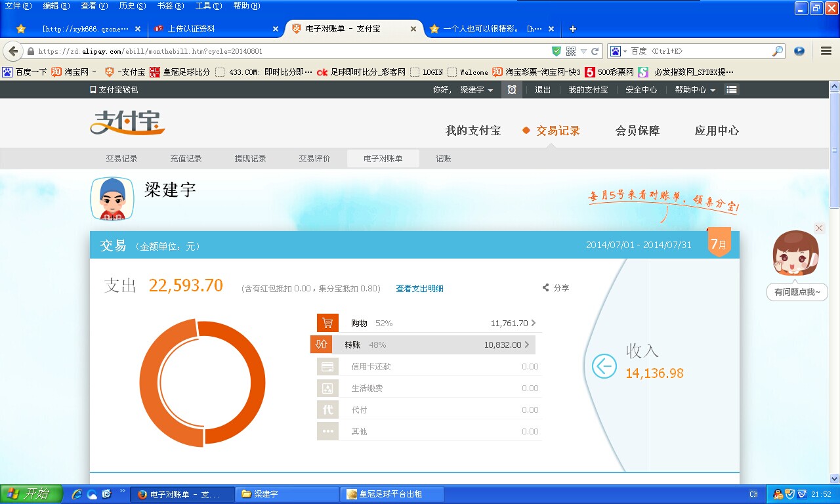The width and height of the screenshot is (840, 504).
Task: Expand the 转账 row chevron
Action: (x=527, y=345)
